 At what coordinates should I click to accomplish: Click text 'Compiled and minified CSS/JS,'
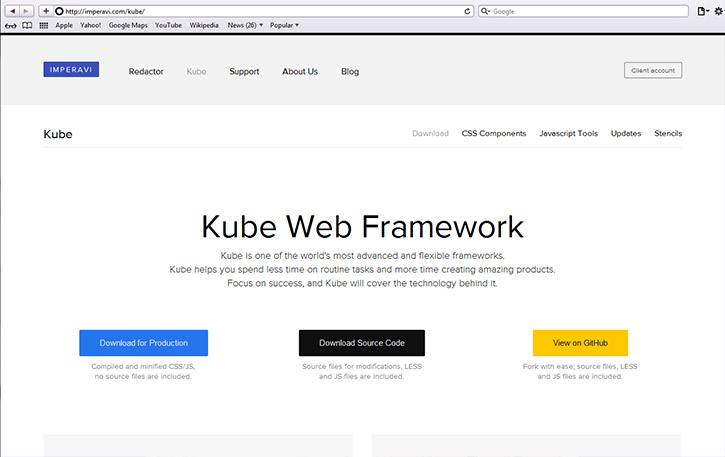click(143, 366)
